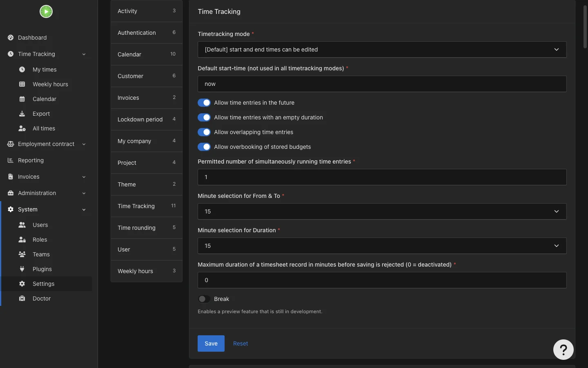Image resolution: width=588 pixels, height=368 pixels.
Task: Expand the Employment contract chevron
Action: click(x=84, y=144)
